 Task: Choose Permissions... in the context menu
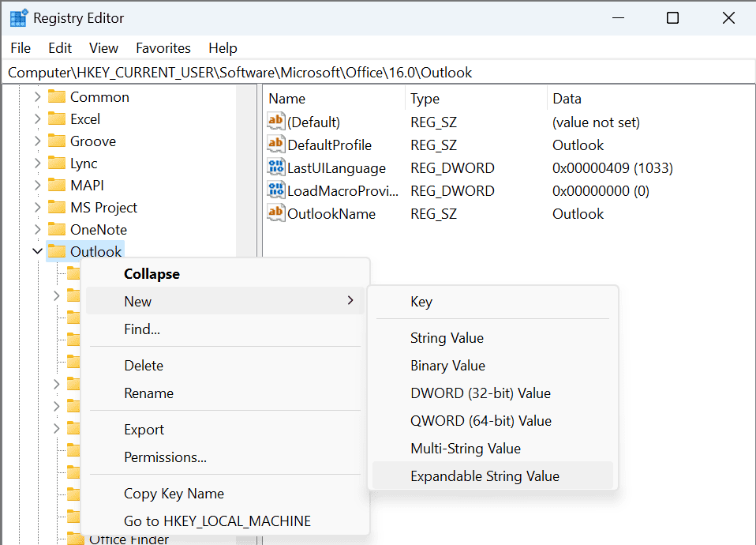click(225, 457)
